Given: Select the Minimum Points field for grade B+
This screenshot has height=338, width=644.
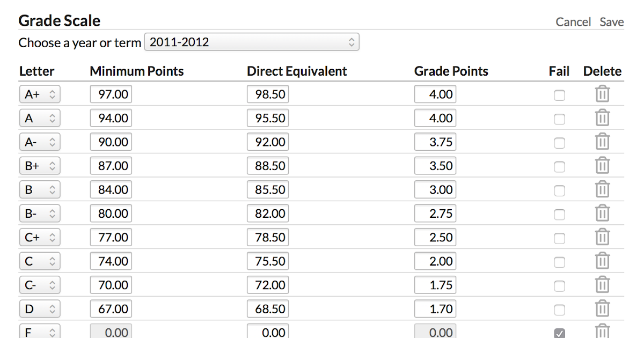Looking at the screenshot, I should click(x=111, y=165).
